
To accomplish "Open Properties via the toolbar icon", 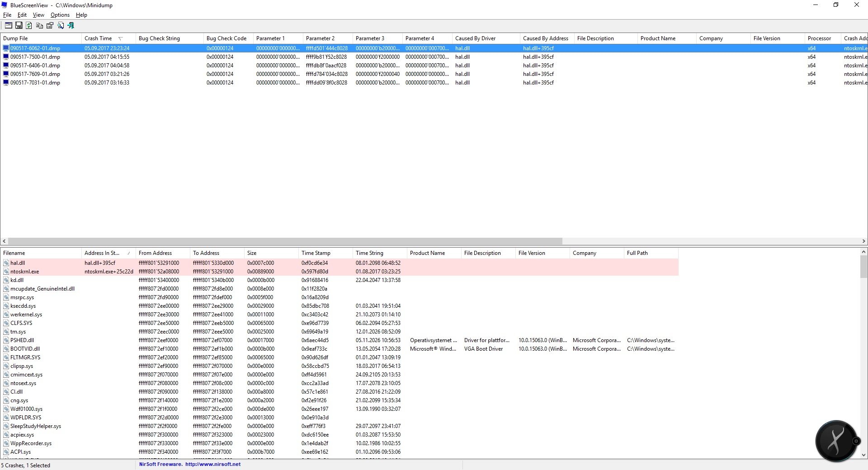I will point(50,25).
